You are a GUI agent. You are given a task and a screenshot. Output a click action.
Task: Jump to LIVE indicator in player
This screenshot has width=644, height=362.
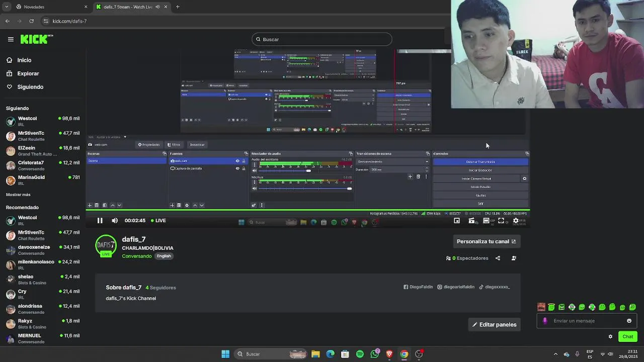(x=157, y=221)
